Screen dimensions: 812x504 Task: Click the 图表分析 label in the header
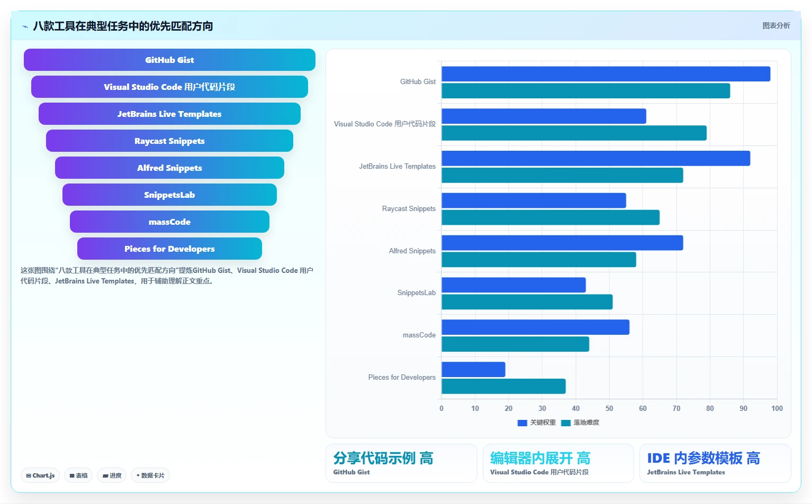776,25
